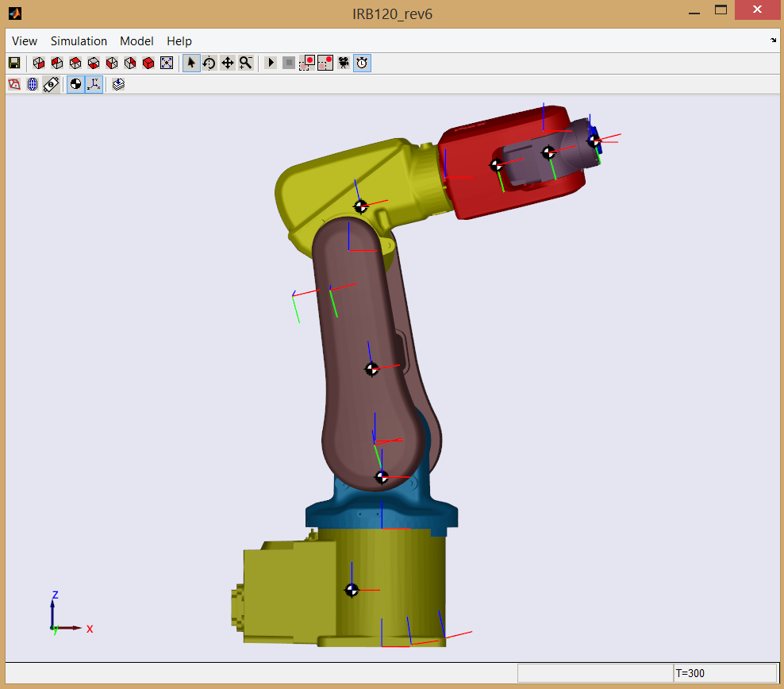Activate the Pan four-arrow tool
The height and width of the screenshot is (689, 784).
pos(228,63)
